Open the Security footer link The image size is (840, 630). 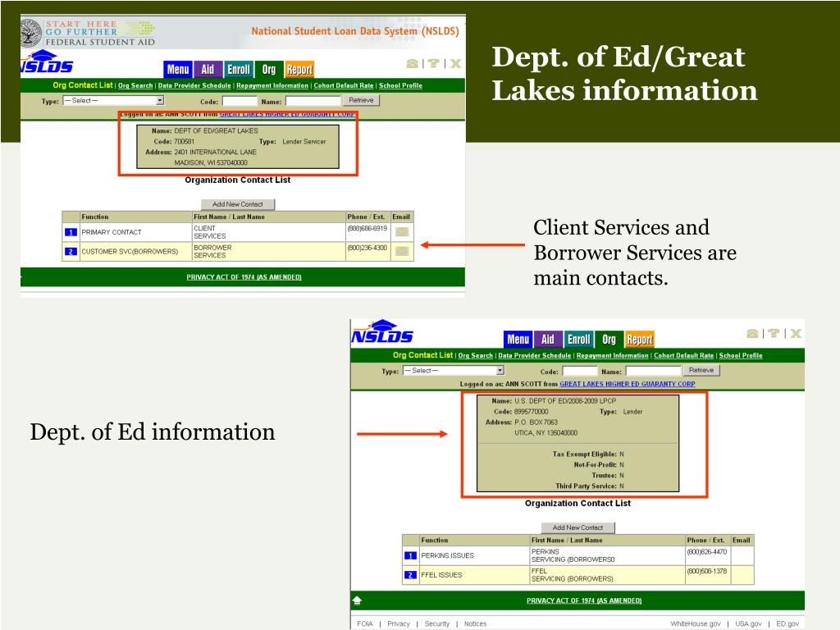tap(437, 623)
